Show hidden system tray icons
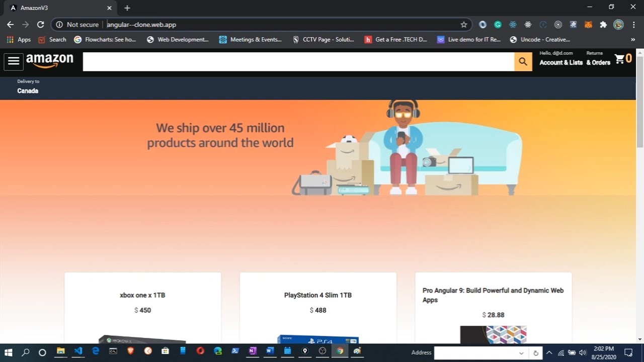644x362 pixels. pos(549,352)
